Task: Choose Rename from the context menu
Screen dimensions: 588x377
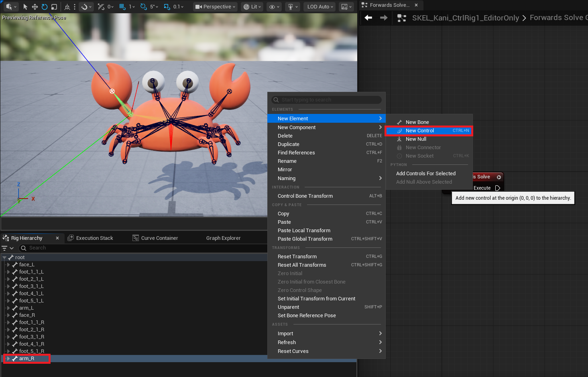Action: coord(326,161)
